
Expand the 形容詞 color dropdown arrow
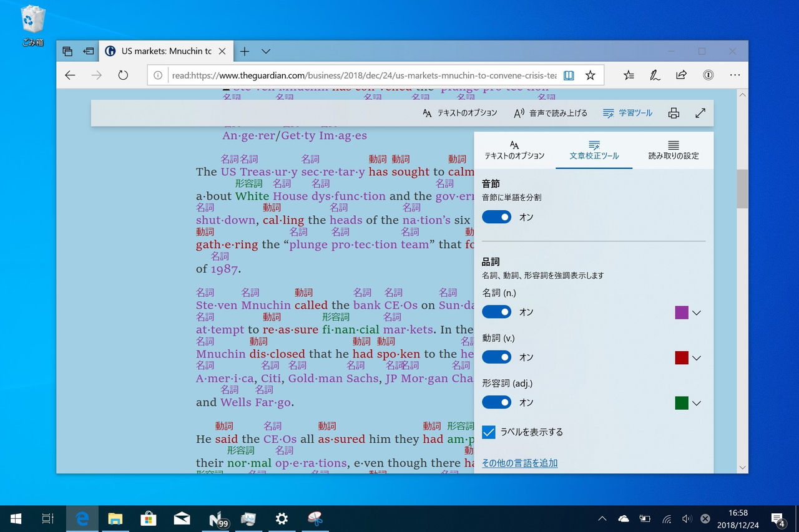tap(697, 403)
